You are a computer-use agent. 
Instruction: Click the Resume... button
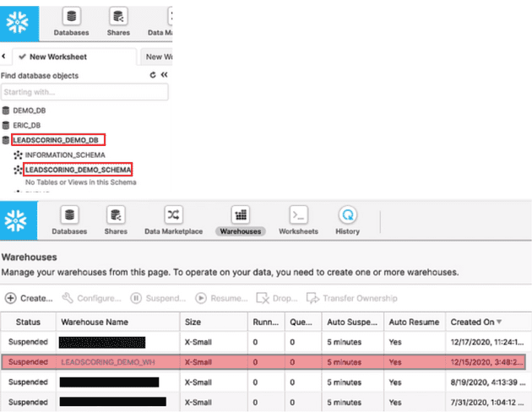(x=221, y=298)
